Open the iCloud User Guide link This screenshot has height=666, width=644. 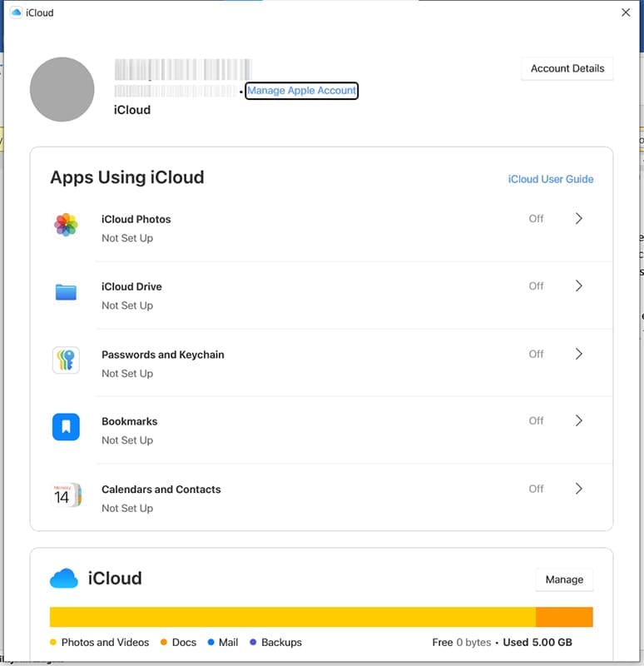(x=551, y=179)
